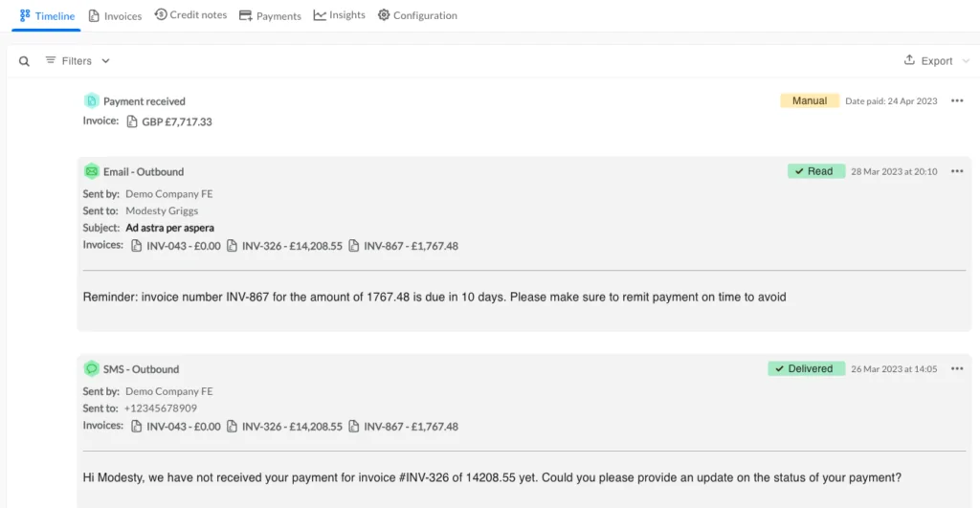Click the Export button

point(928,60)
